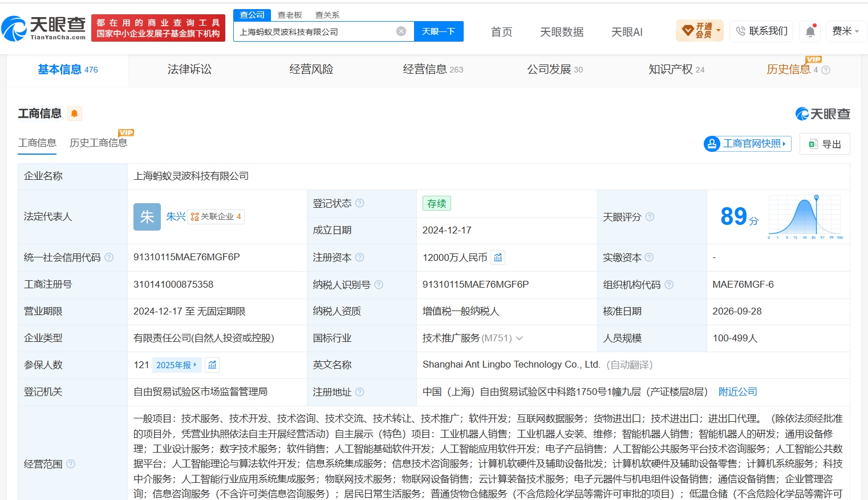Image resolution: width=868 pixels, height=500 pixels.
Task: Click 附近公司 link
Action: click(738, 392)
